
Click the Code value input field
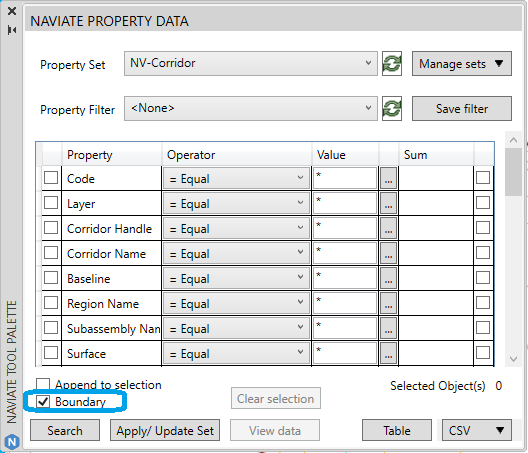point(345,178)
